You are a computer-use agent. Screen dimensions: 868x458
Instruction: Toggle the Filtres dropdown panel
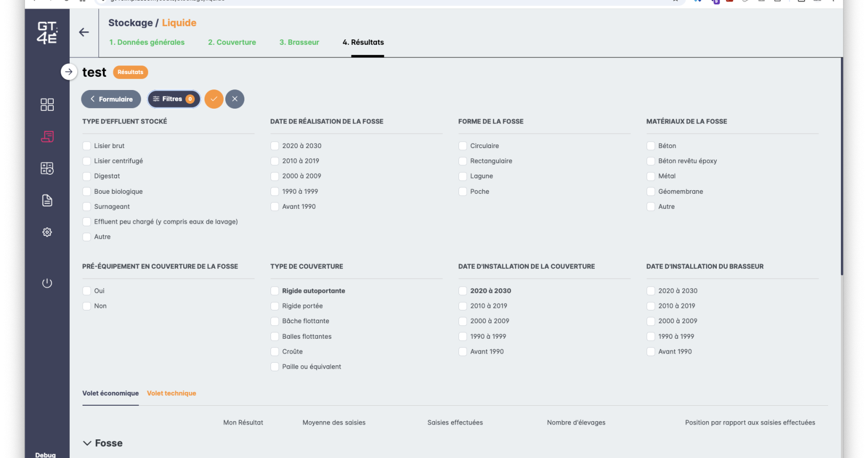click(174, 99)
